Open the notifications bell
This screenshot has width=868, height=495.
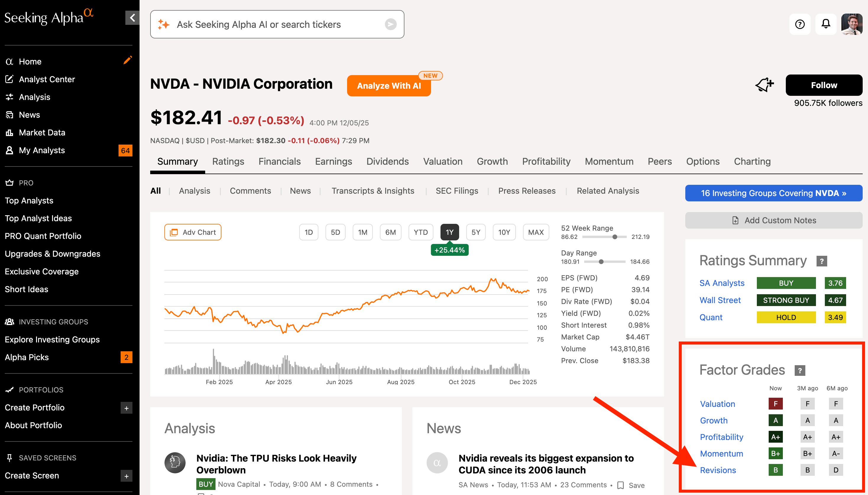pos(825,24)
